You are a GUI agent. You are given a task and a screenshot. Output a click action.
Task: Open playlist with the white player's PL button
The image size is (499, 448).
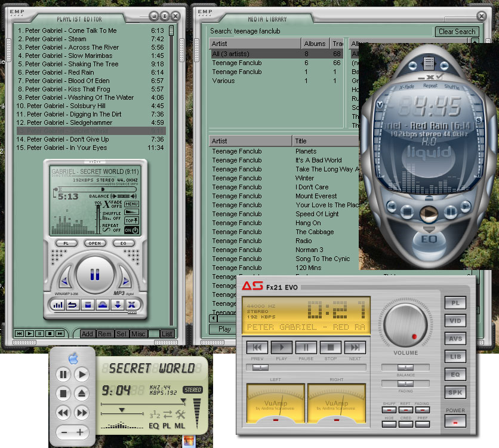point(66,243)
